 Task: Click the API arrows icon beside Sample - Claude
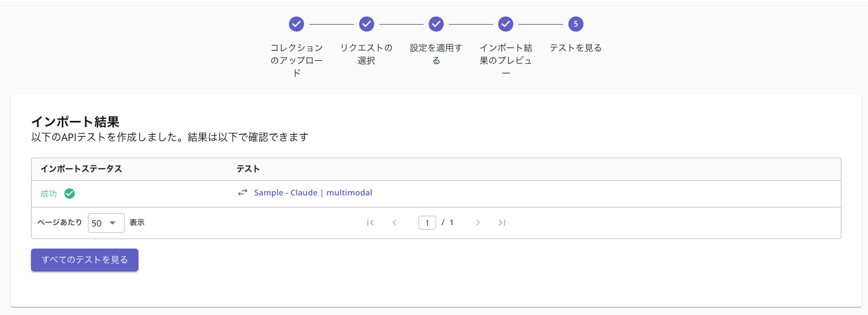243,192
